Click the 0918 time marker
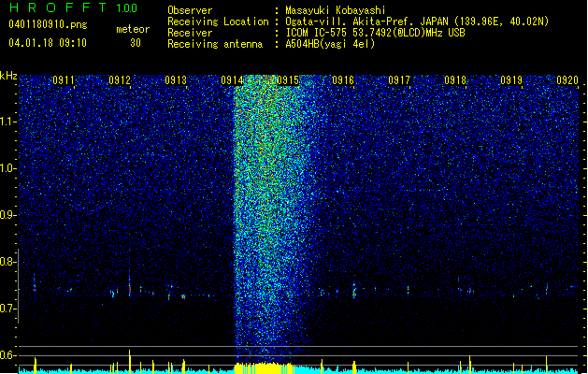The image size is (588, 374). pos(455,80)
